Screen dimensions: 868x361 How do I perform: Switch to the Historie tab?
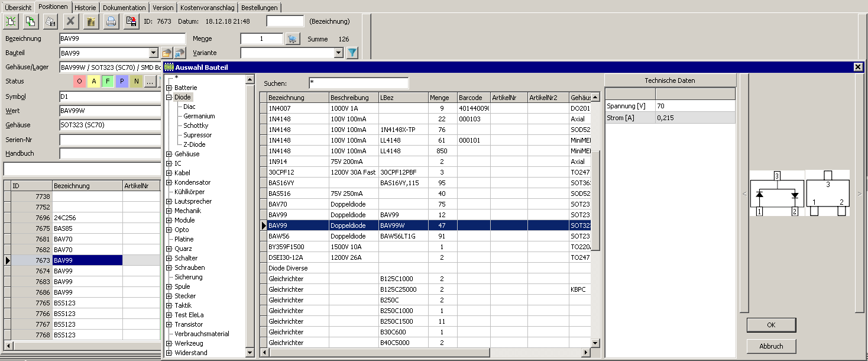[x=86, y=7]
